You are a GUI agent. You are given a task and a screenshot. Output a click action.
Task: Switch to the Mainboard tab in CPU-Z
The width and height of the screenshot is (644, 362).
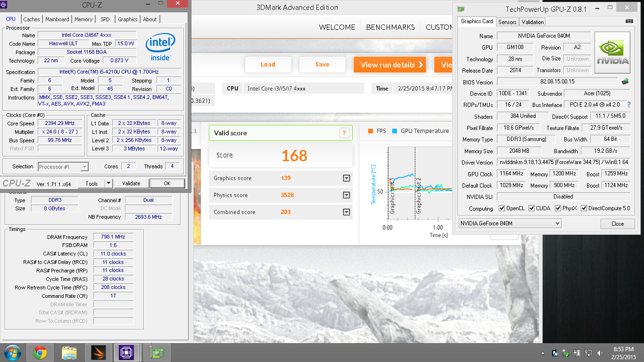tap(57, 19)
